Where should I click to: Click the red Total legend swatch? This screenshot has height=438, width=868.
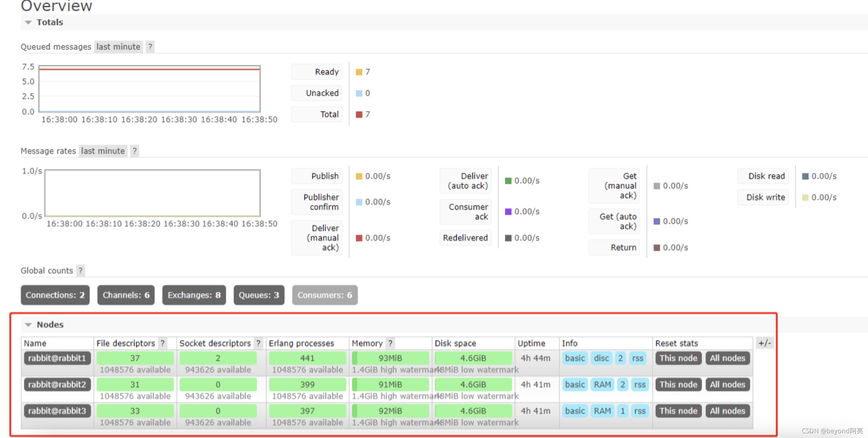pyautogui.click(x=359, y=115)
